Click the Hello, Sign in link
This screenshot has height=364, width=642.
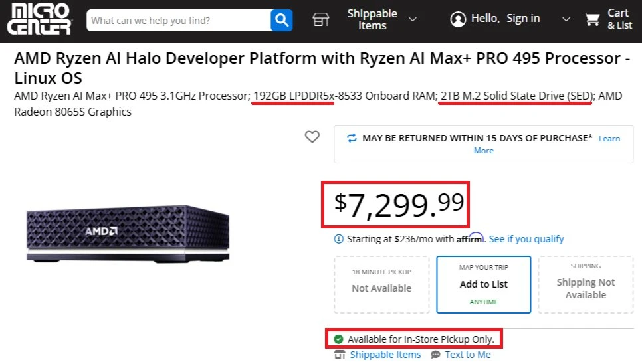[x=505, y=19]
